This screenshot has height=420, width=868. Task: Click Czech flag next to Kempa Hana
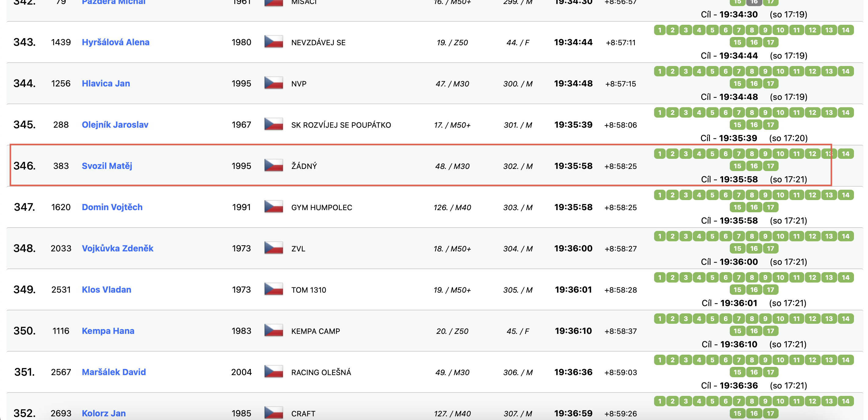pos(273,331)
